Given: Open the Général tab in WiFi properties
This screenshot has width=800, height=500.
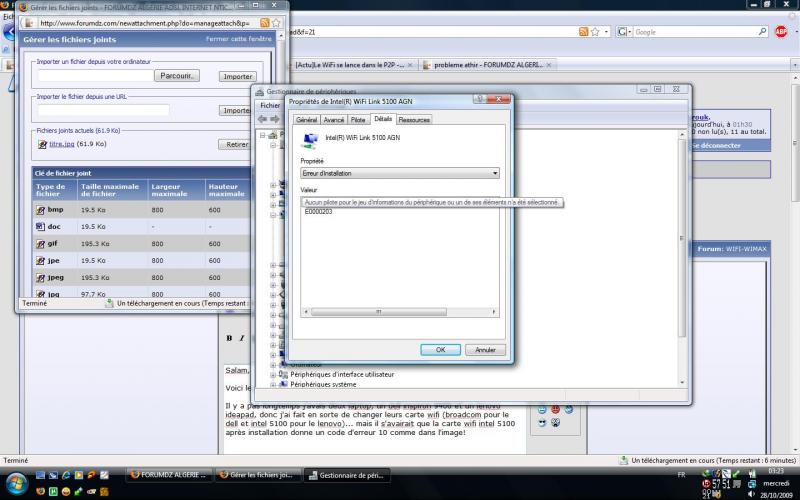Looking at the screenshot, I should point(307,120).
